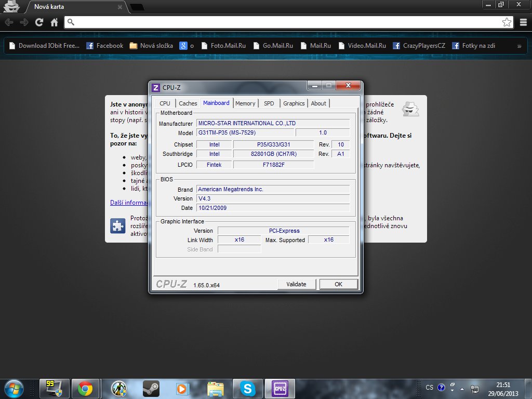Open the Google 'o' bookmark

click(x=187, y=46)
